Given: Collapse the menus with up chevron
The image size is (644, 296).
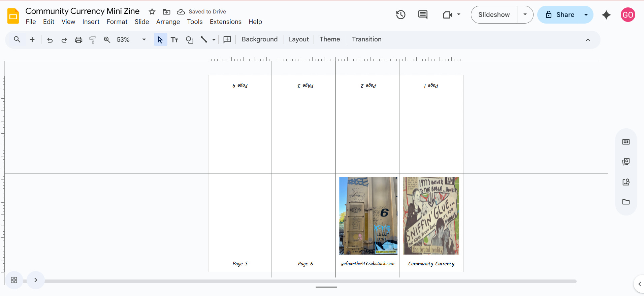Looking at the screenshot, I should point(588,40).
